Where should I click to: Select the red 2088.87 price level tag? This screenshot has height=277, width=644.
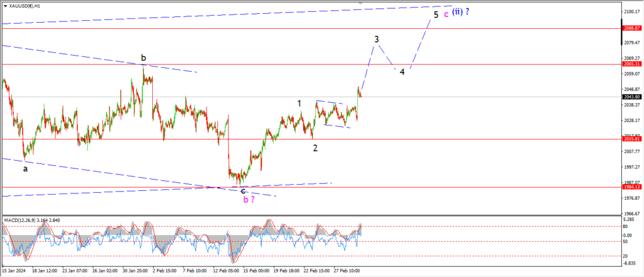(631, 28)
